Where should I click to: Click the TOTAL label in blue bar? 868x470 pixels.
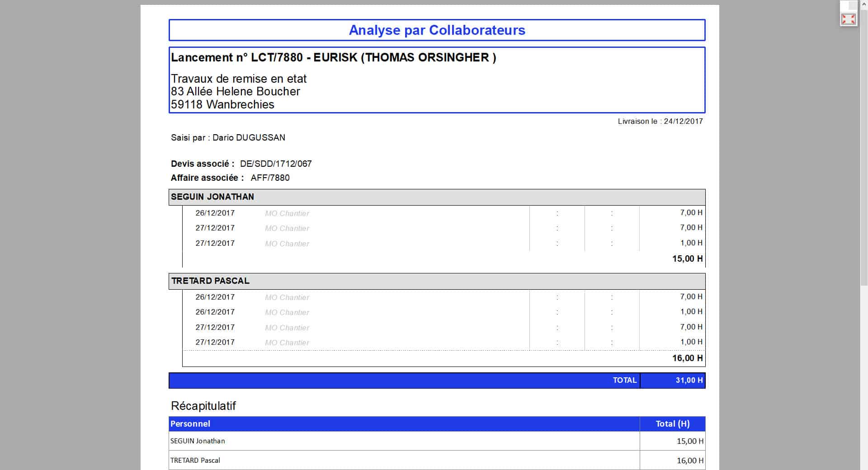pyautogui.click(x=624, y=381)
